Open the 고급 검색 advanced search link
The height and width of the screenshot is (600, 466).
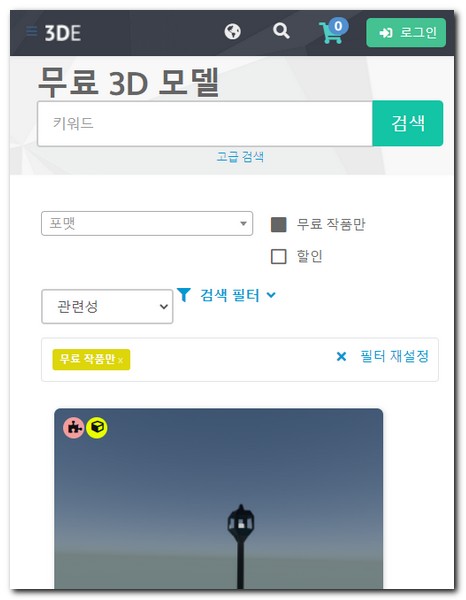coord(240,157)
